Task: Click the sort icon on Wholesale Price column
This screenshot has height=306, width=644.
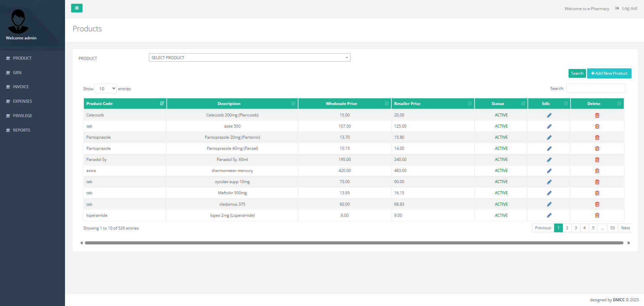Action: click(386, 103)
